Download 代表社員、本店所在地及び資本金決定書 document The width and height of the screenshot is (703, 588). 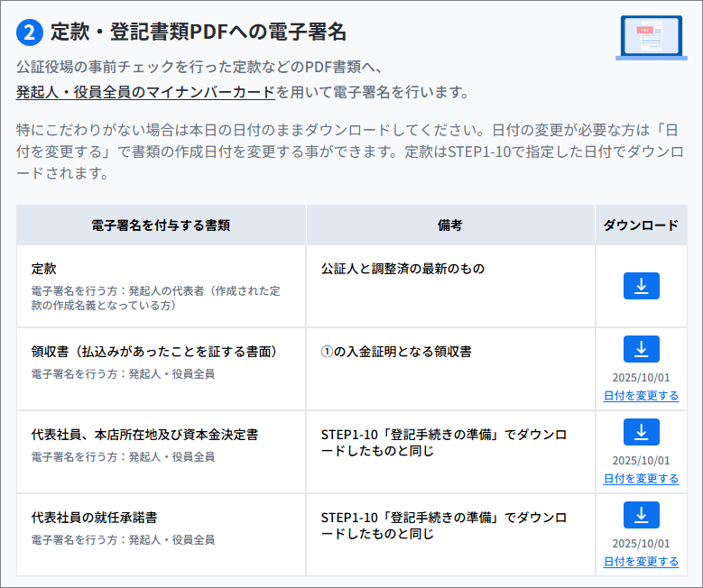tap(641, 432)
